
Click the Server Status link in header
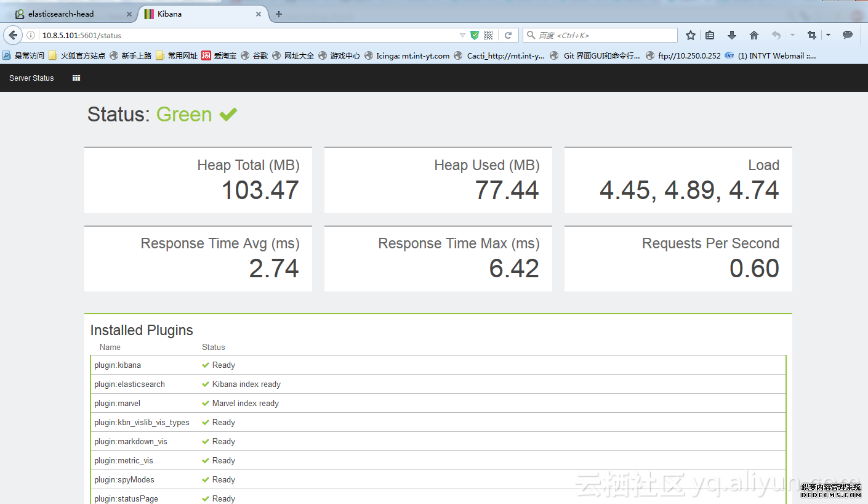31,78
